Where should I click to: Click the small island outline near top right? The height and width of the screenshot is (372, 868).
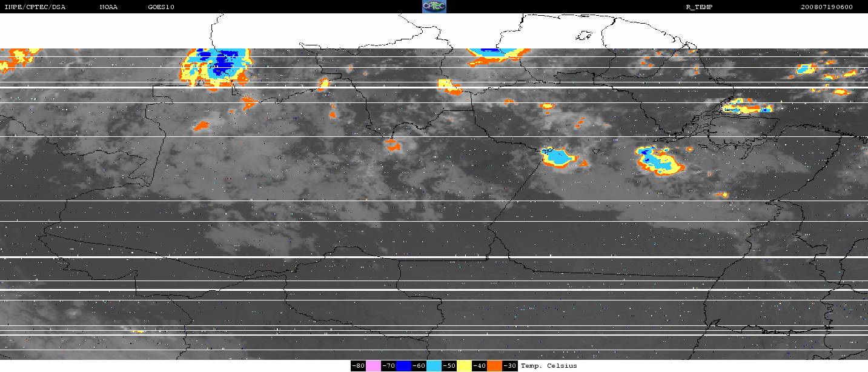click(x=583, y=36)
